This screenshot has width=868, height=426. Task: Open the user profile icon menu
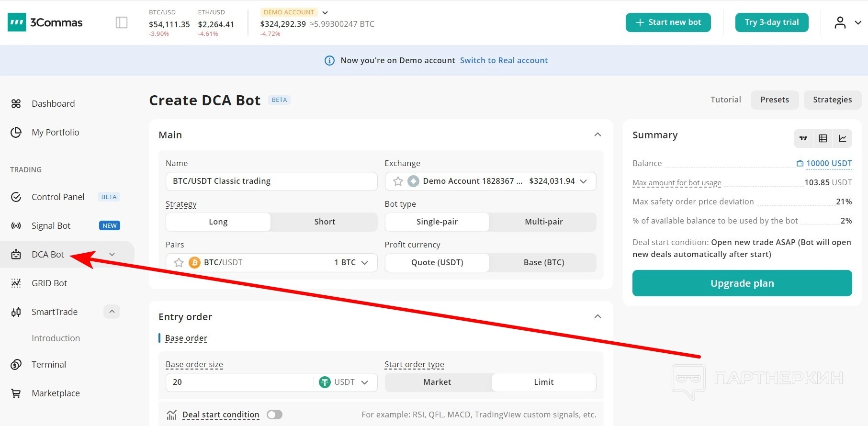[x=840, y=22]
